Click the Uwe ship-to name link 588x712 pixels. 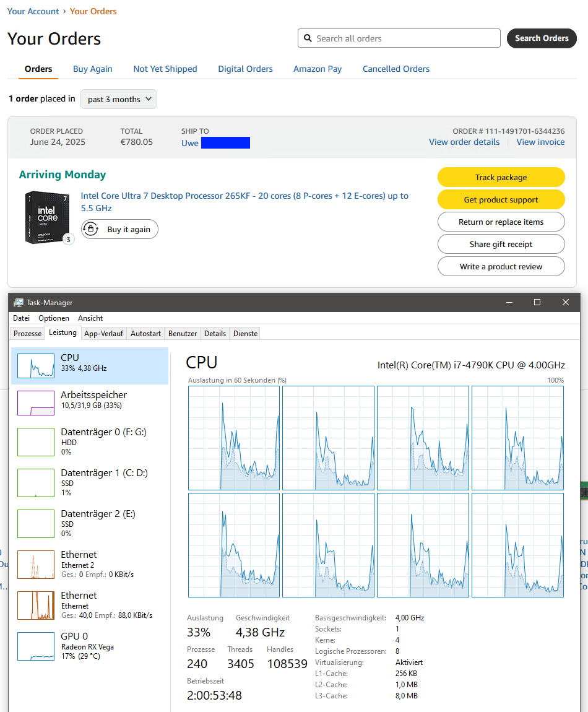[190, 143]
